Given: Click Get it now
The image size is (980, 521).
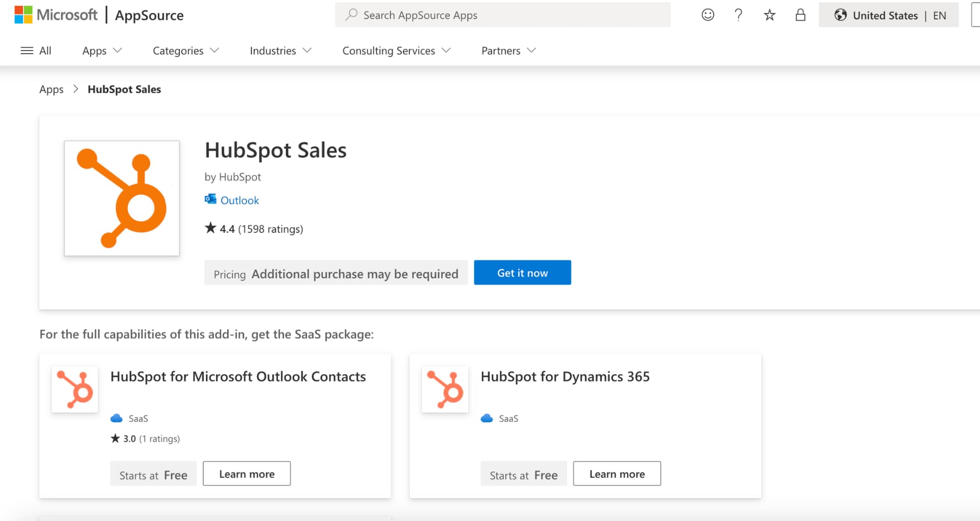Looking at the screenshot, I should pos(522,272).
